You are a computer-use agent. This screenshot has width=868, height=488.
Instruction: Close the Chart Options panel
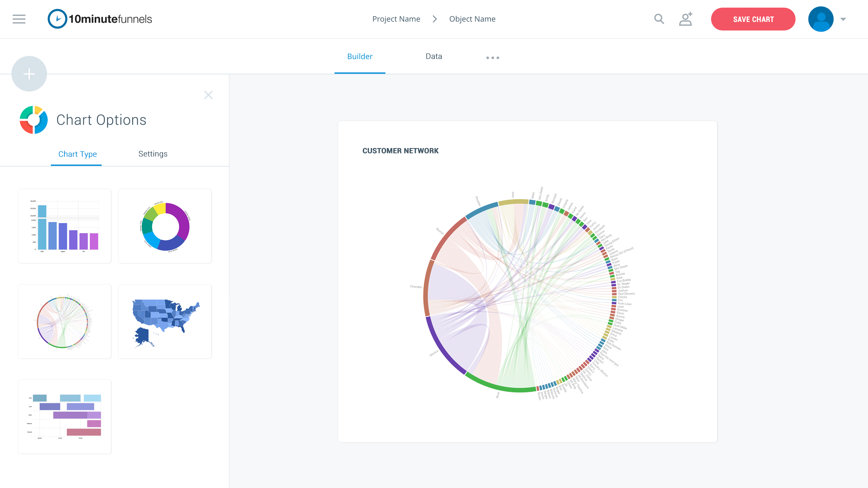[208, 95]
